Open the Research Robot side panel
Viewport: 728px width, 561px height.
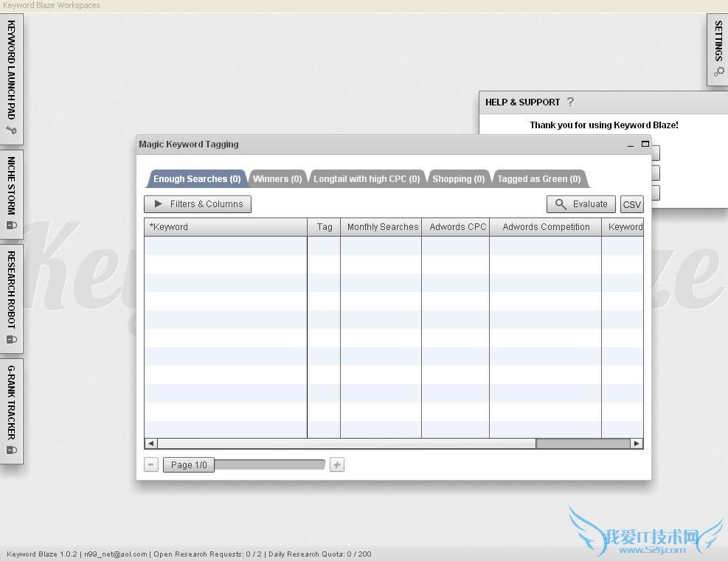11,299
